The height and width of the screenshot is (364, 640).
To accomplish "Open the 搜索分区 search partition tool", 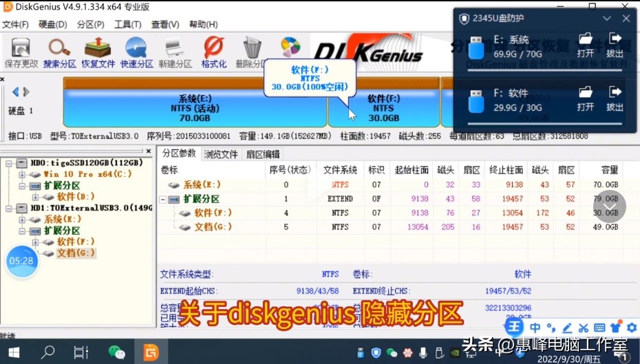I will click(x=60, y=53).
